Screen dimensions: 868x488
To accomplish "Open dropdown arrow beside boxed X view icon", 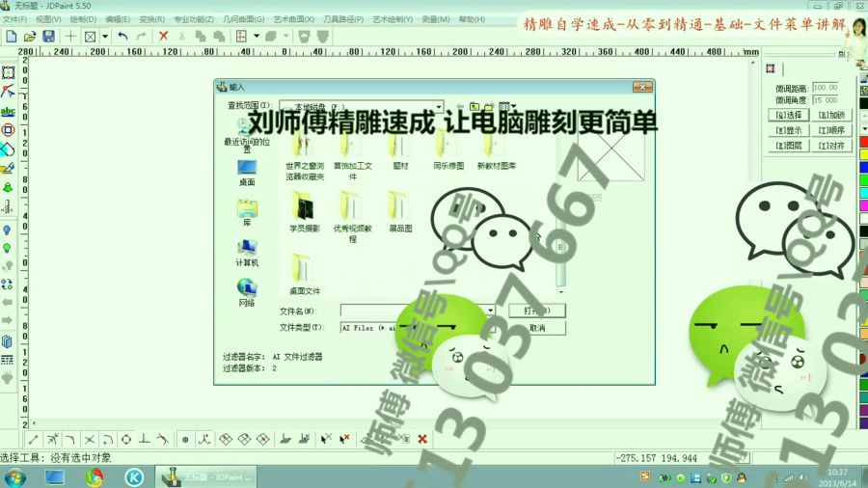I will coord(104,37).
